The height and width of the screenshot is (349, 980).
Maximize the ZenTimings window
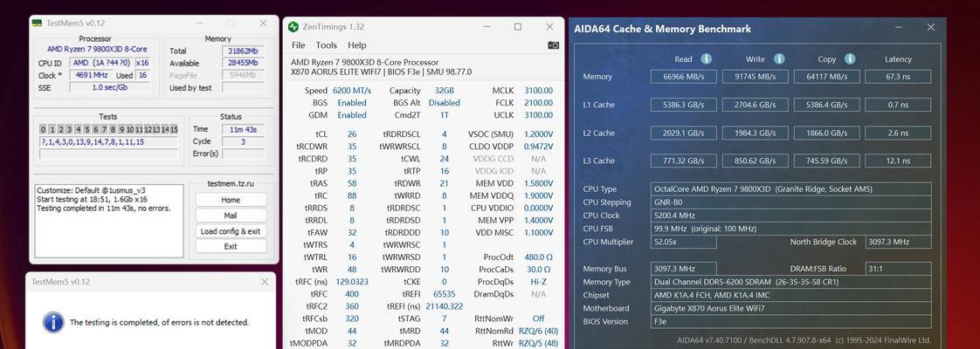point(517,27)
